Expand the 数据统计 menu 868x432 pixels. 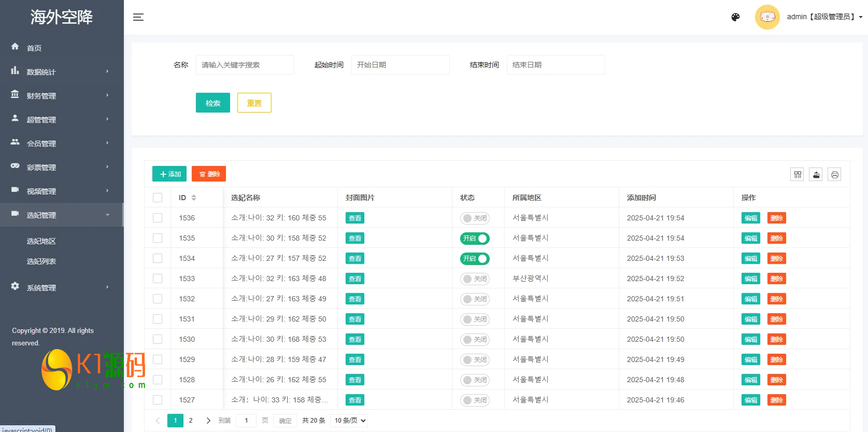(x=62, y=72)
